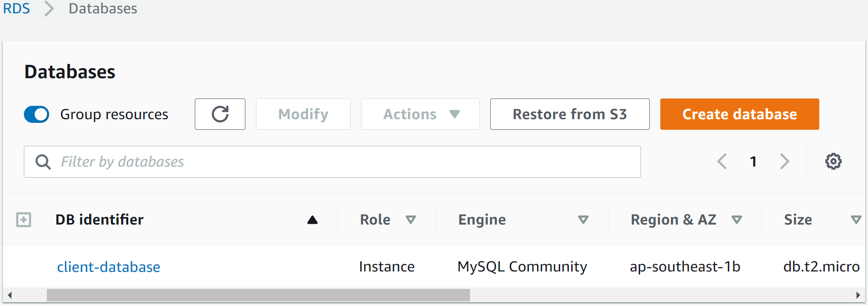Expand all rows plus icon
Screen dimensions: 868x306
click(23, 220)
